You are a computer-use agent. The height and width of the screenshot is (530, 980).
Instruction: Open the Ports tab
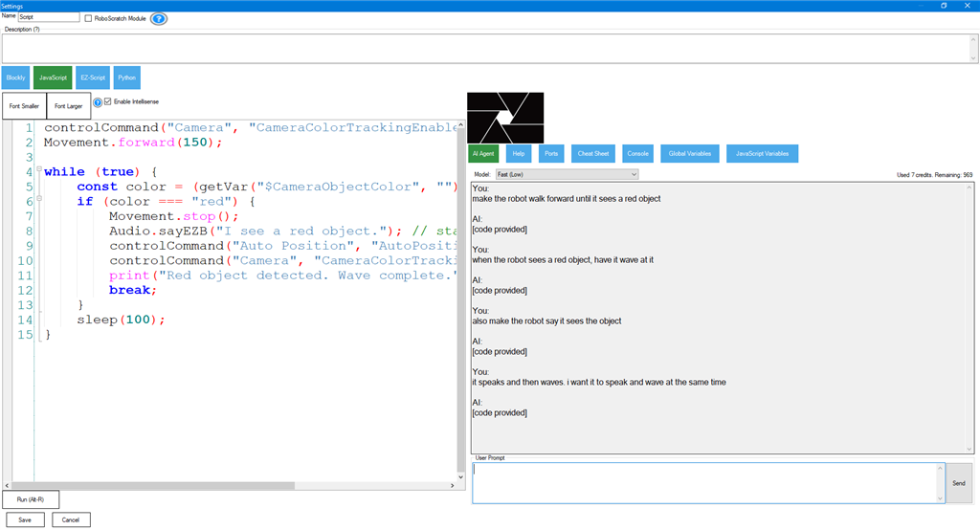550,154
